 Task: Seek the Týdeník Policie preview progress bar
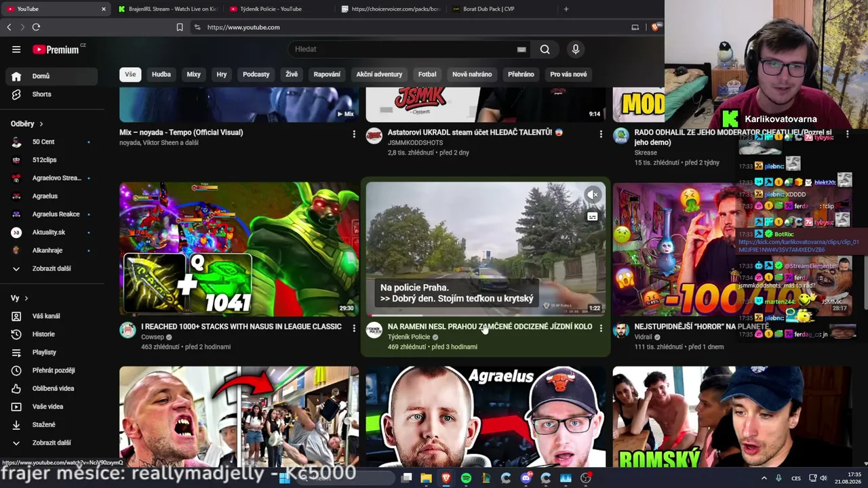click(x=486, y=315)
